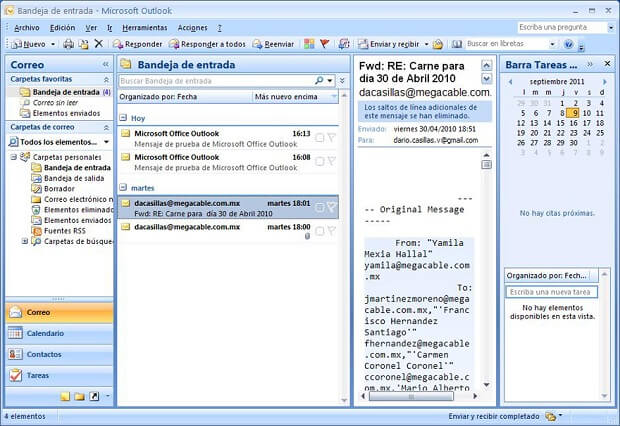Click Reenviar to forward message
Screen dimensions: 620x426
pyautogui.click(x=274, y=44)
